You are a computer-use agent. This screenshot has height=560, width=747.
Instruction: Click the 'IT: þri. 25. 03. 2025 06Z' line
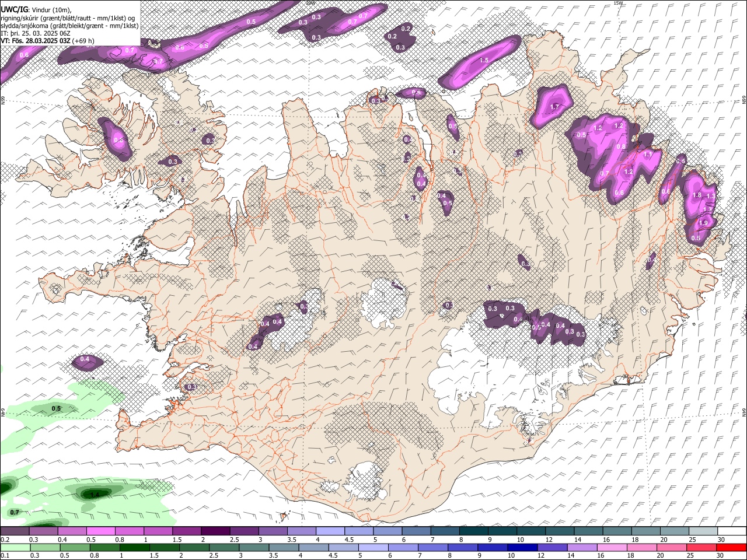36,33
